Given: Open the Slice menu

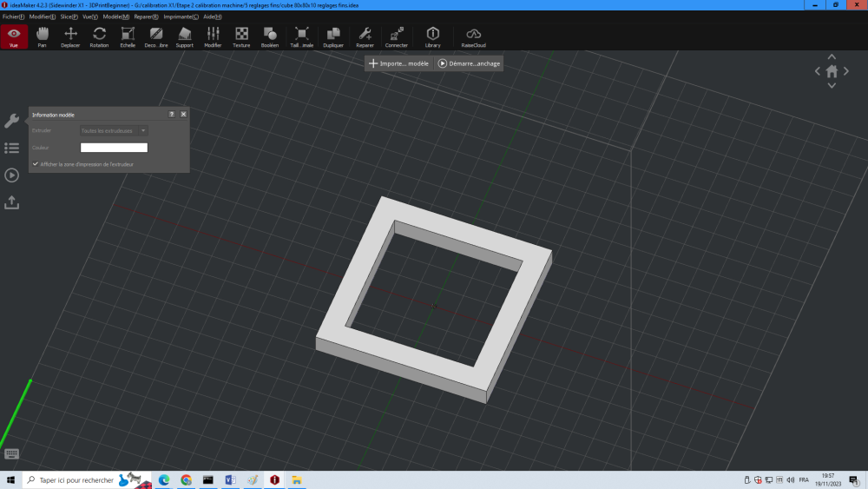Looking at the screenshot, I should (x=69, y=17).
